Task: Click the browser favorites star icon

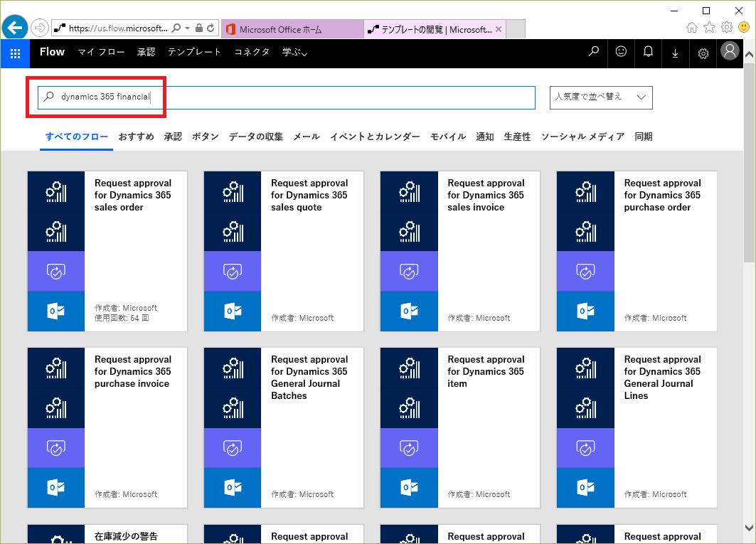Action: point(709,28)
